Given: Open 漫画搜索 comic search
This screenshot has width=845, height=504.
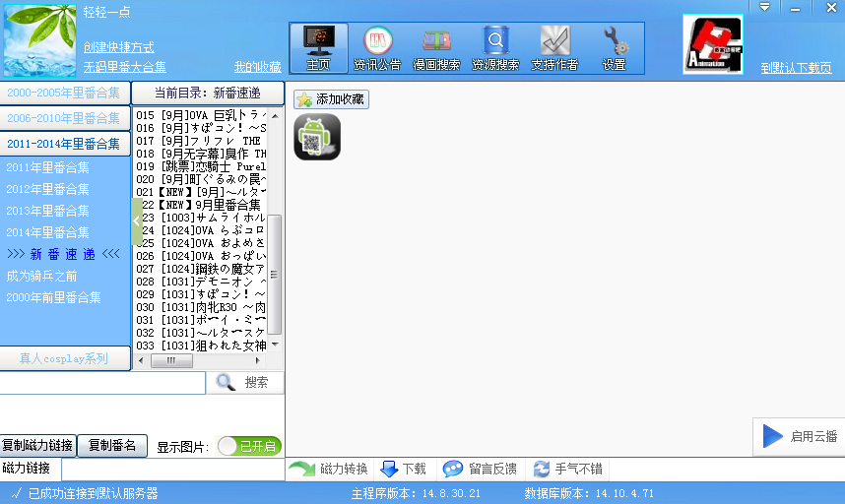Looking at the screenshot, I should [436, 48].
